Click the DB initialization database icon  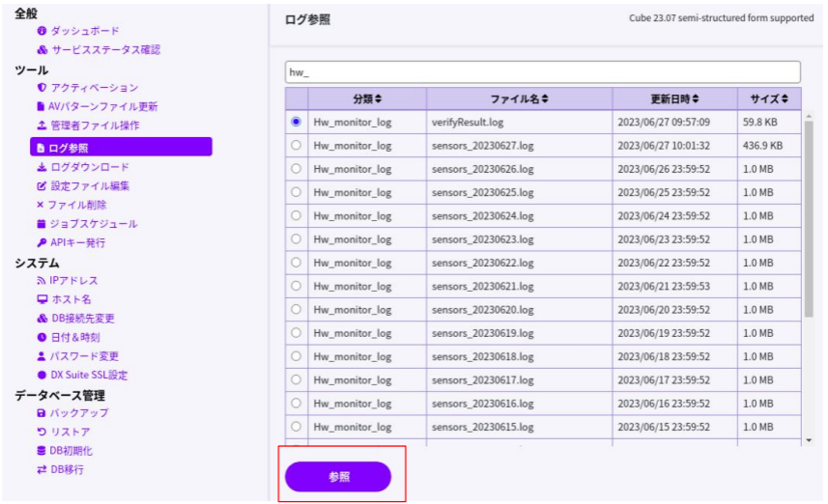pos(42,451)
